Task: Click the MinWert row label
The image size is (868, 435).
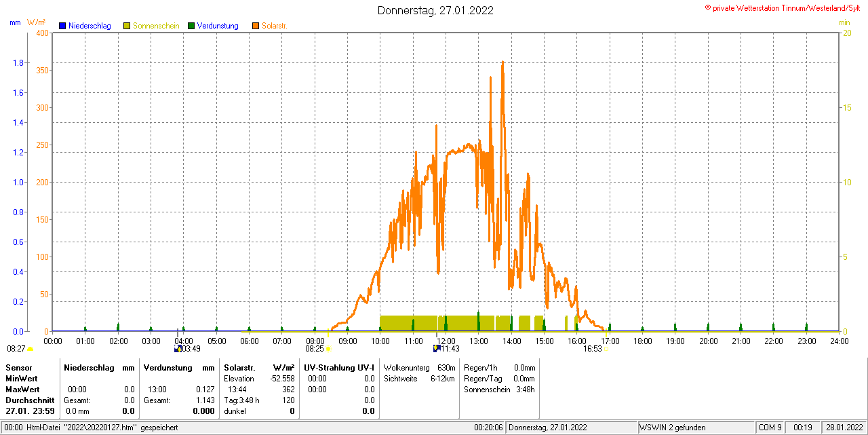Action: [x=21, y=378]
